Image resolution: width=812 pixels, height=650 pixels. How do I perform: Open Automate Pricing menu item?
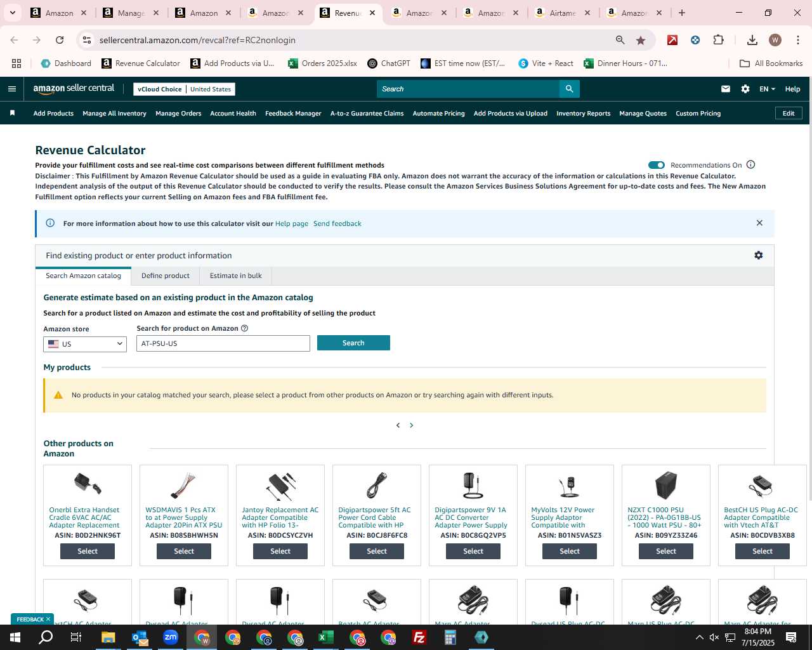point(438,114)
